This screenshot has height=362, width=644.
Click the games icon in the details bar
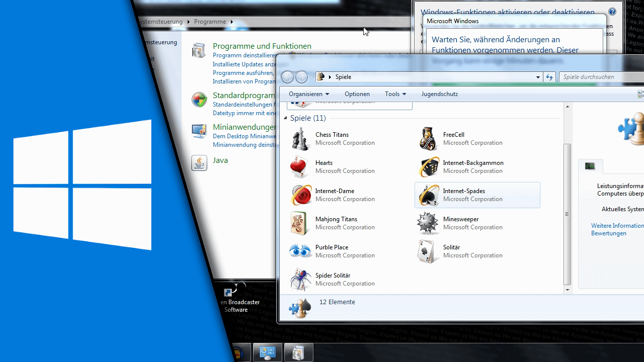299,308
